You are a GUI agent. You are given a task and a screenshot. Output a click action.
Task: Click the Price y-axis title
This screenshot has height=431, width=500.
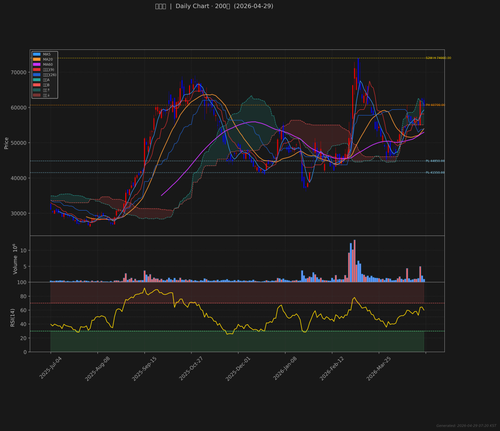point(6,143)
